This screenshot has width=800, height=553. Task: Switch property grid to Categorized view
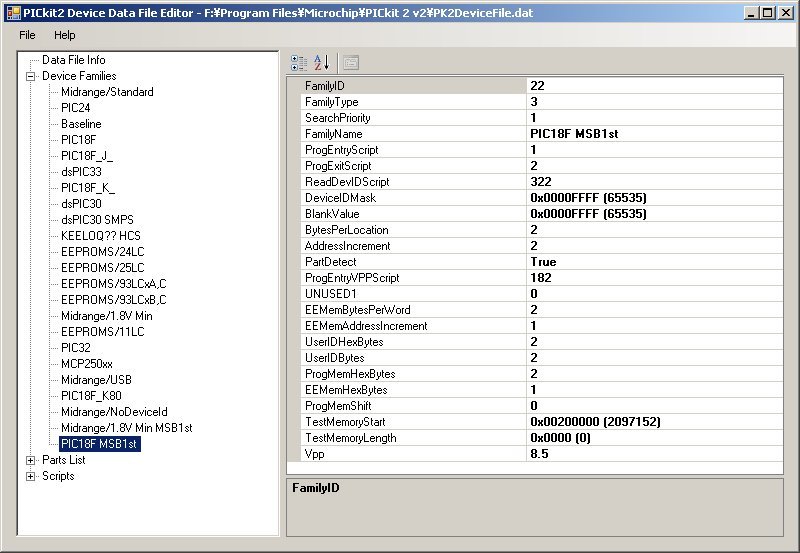click(x=299, y=63)
